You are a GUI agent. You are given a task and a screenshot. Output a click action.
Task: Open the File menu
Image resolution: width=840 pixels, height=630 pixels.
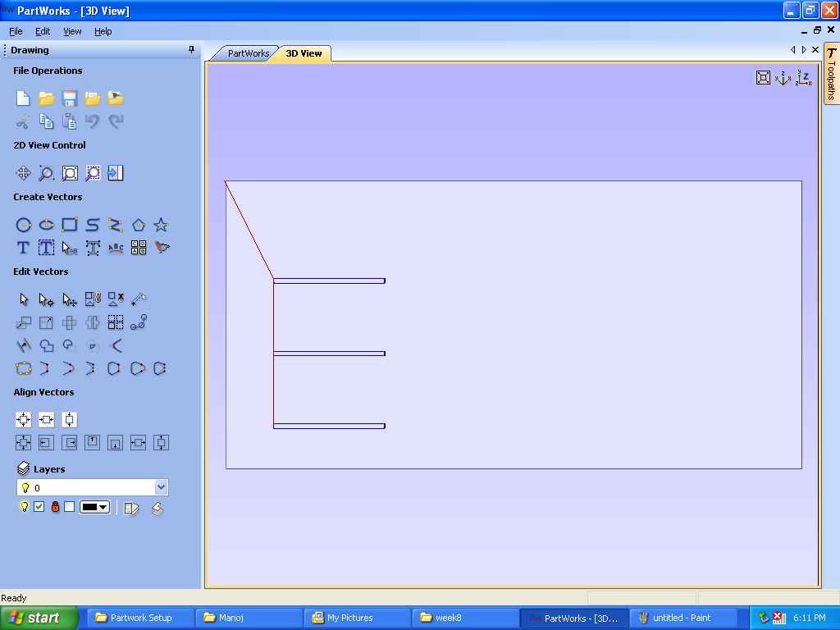(x=16, y=31)
